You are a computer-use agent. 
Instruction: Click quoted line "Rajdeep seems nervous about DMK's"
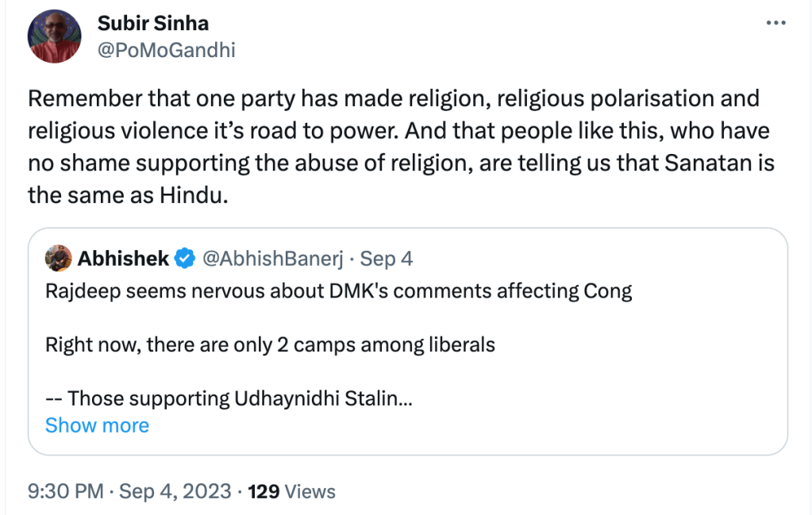[x=338, y=291]
